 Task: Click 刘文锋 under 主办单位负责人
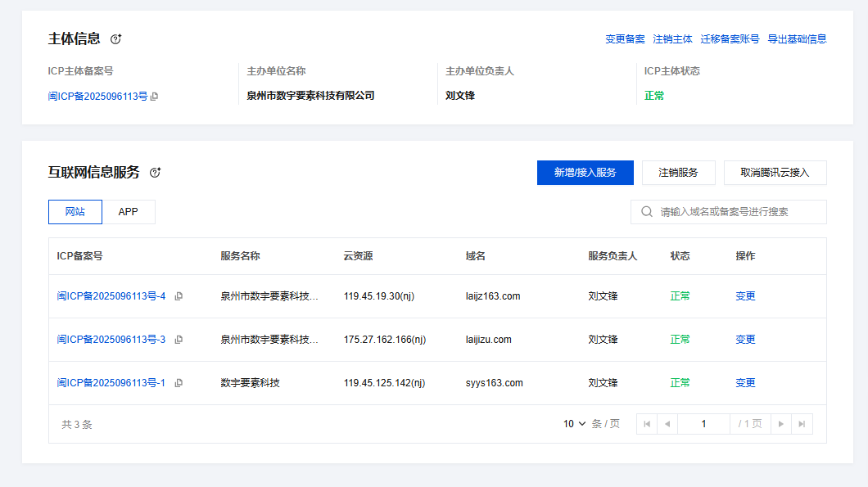[x=460, y=96]
